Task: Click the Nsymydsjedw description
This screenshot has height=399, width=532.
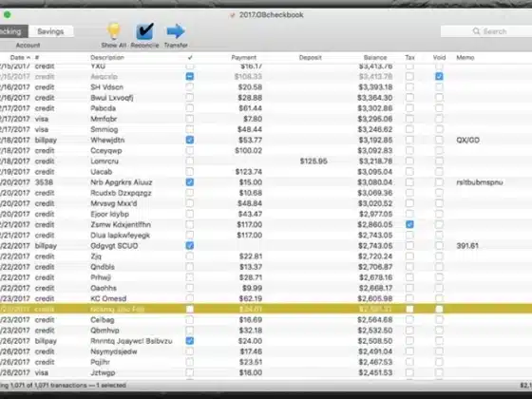Action: (114, 351)
